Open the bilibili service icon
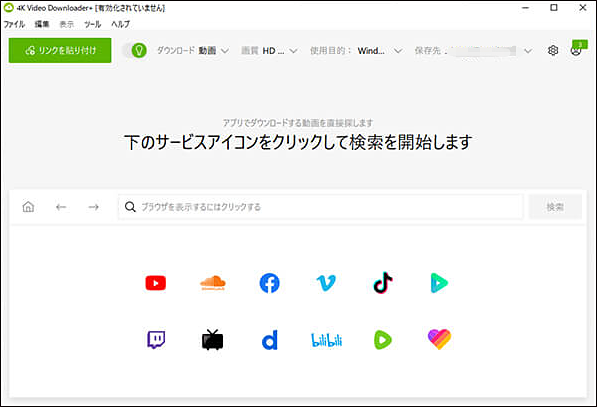597x407 pixels. point(326,340)
